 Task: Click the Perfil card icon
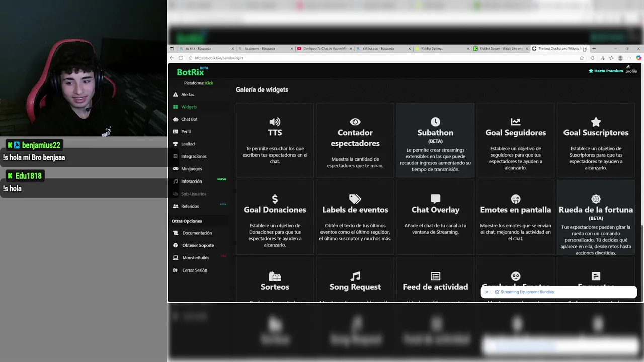tap(175, 132)
